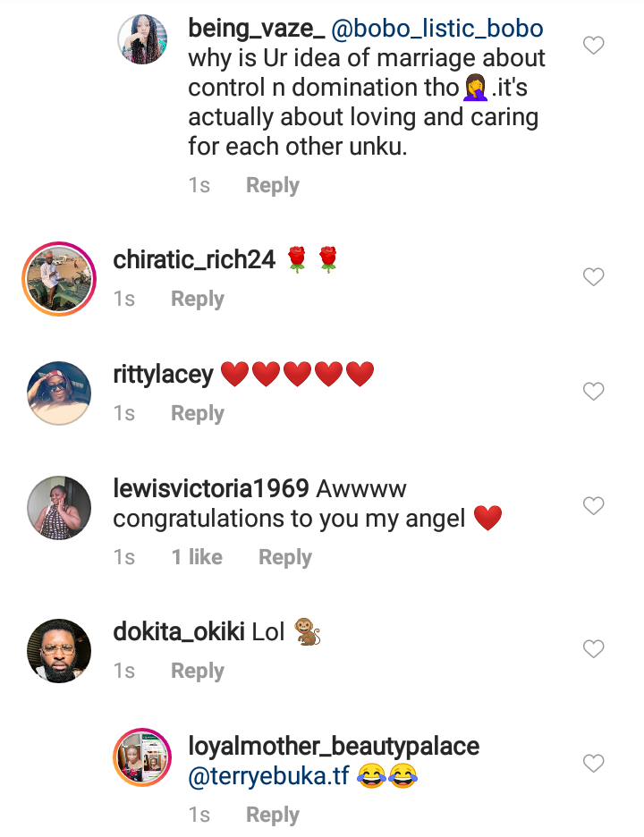Like chiratic_rich24's roses comment
The image size is (644, 837).
tap(594, 277)
